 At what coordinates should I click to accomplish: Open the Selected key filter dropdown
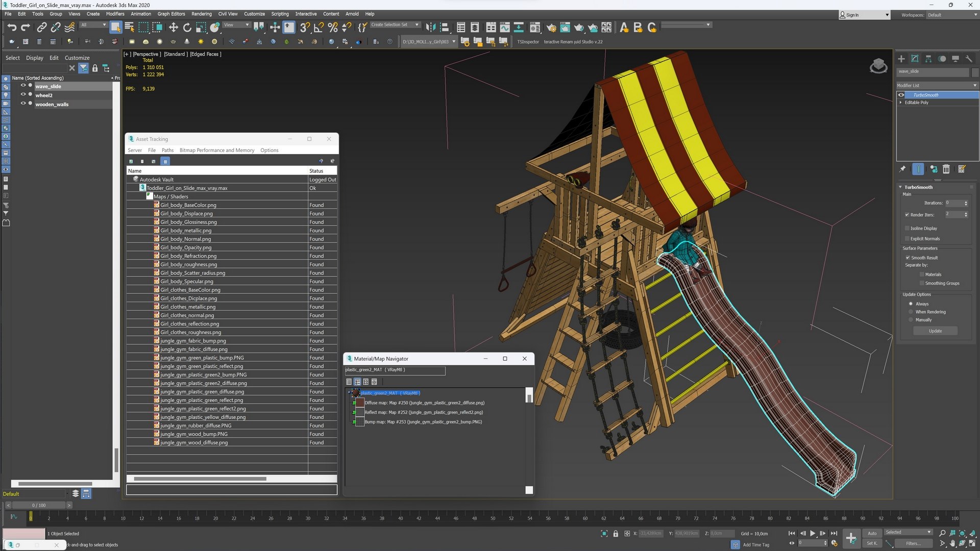click(x=908, y=532)
